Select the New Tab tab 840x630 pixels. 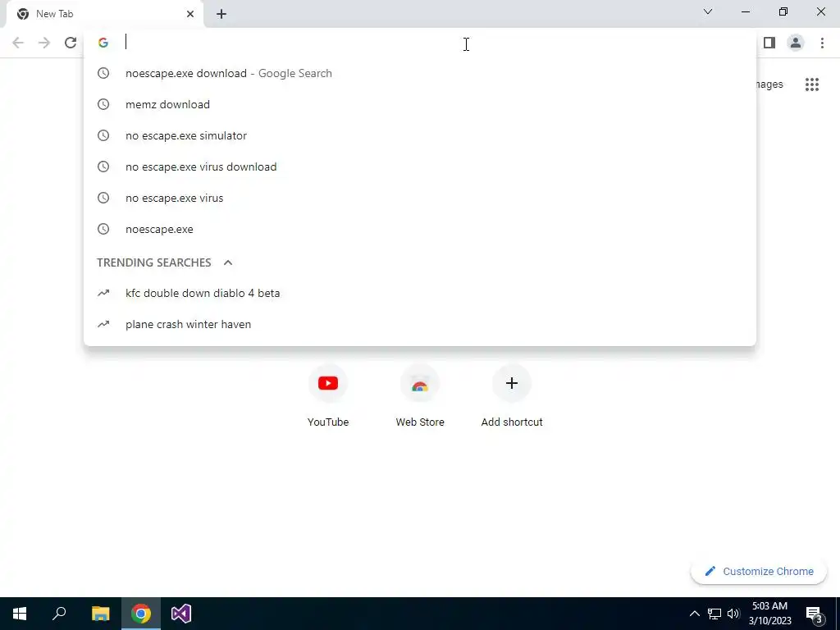104,14
